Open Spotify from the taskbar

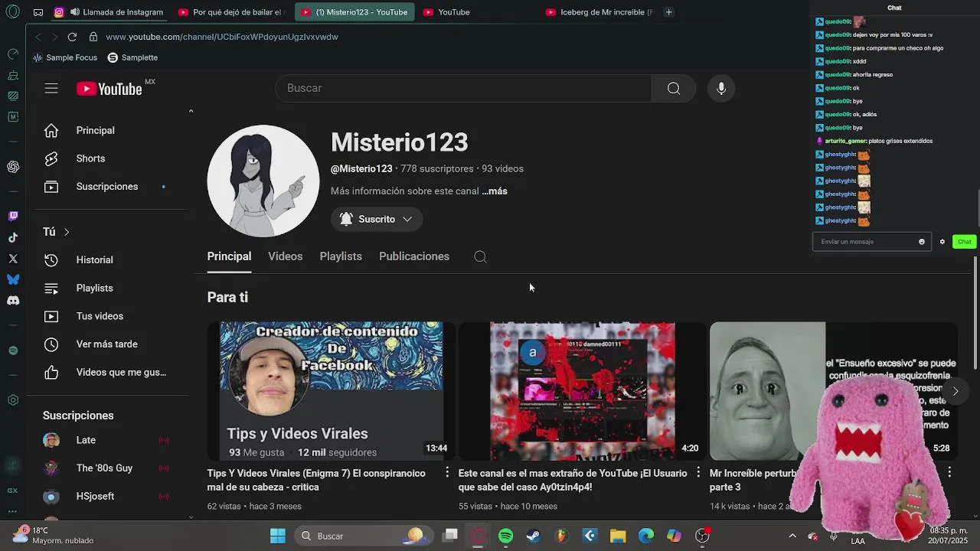click(506, 536)
